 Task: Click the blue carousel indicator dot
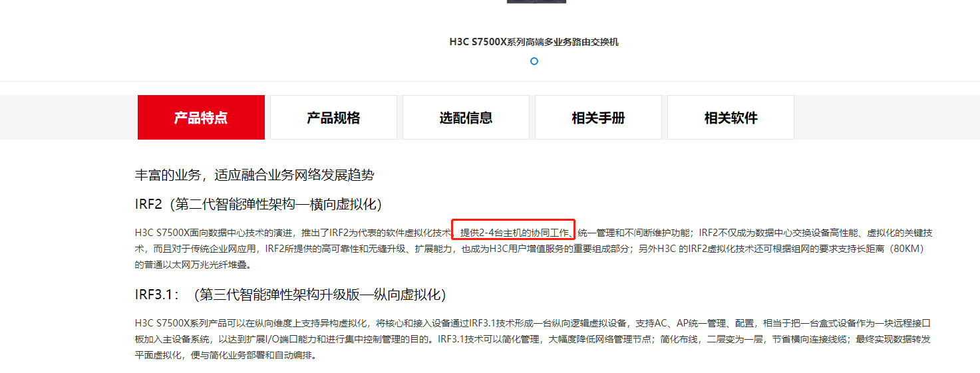point(534,61)
